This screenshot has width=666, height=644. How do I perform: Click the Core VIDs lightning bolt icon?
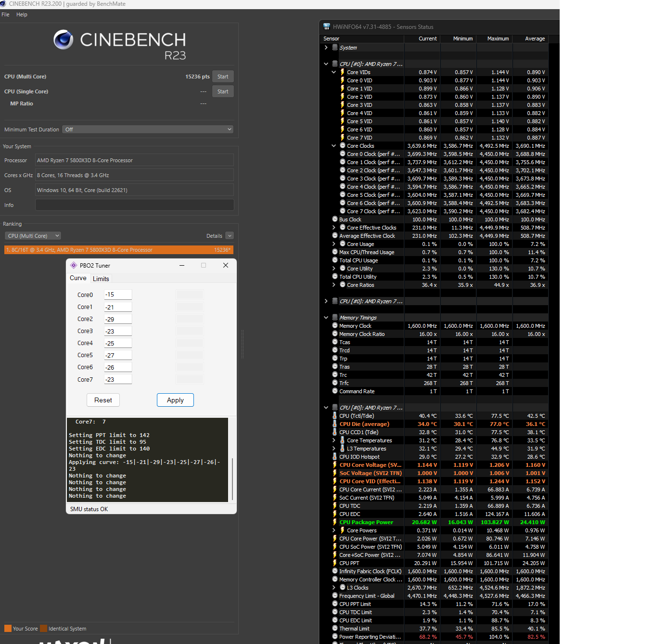tap(343, 72)
